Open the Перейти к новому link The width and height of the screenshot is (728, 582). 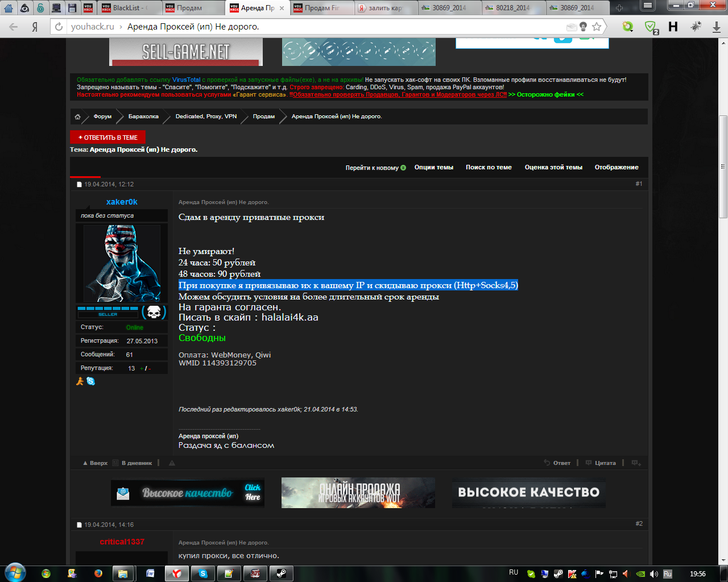[x=375, y=168]
